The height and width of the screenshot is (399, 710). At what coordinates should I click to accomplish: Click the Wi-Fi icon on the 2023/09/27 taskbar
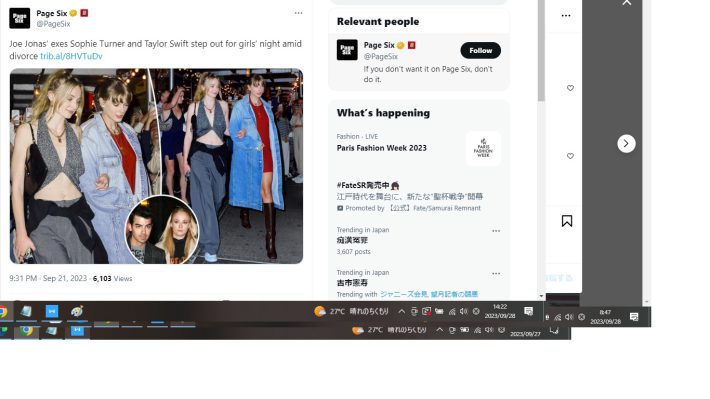coord(477,330)
